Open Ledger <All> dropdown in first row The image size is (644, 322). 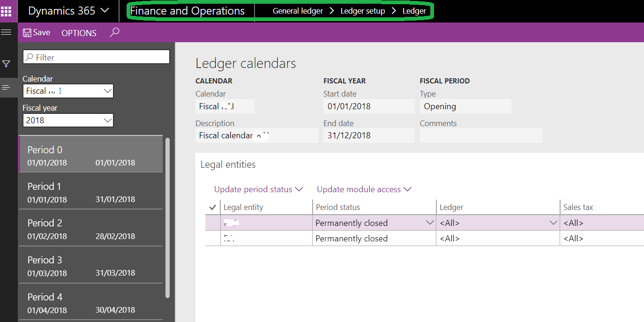(x=554, y=223)
